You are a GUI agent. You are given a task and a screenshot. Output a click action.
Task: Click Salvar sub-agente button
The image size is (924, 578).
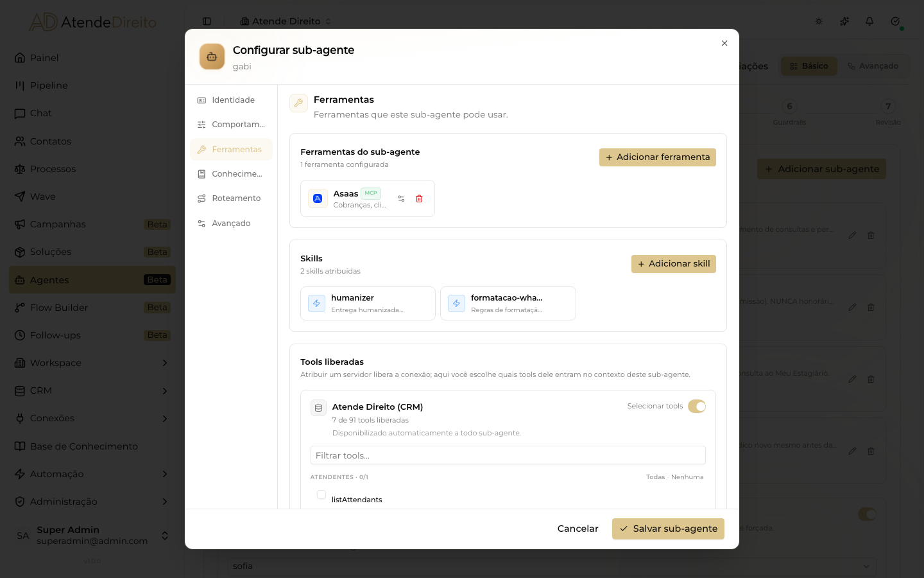(668, 529)
